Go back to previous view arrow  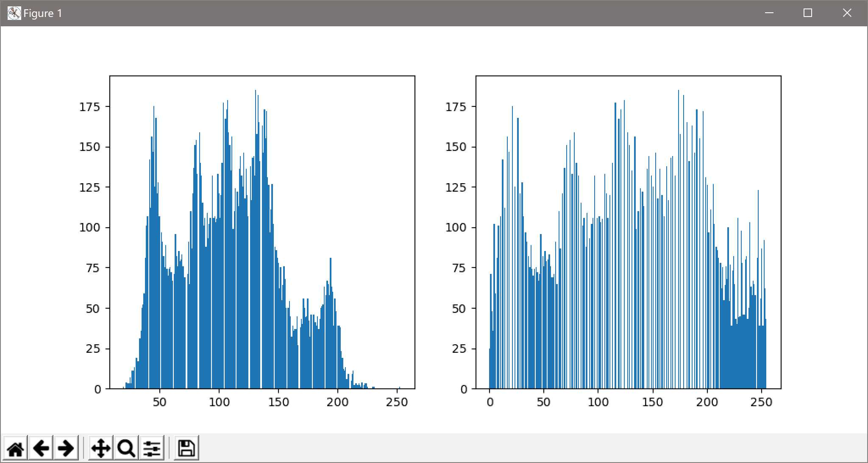coord(41,448)
